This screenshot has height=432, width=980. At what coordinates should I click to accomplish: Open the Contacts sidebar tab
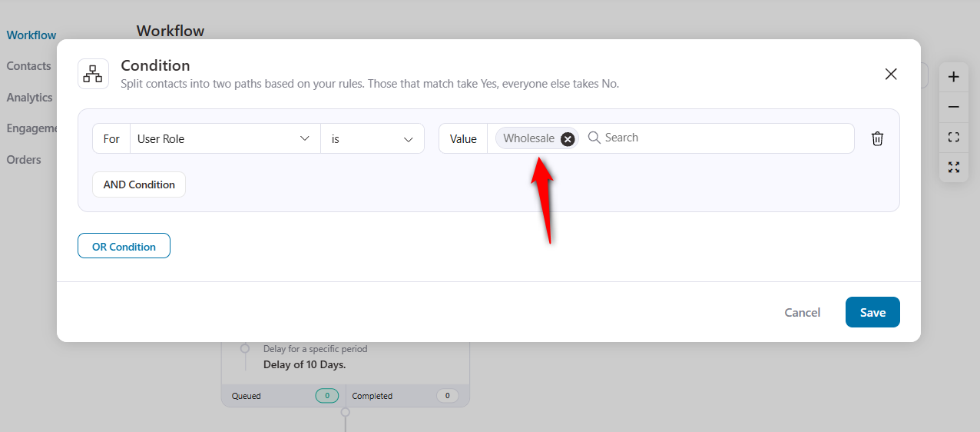[28, 66]
